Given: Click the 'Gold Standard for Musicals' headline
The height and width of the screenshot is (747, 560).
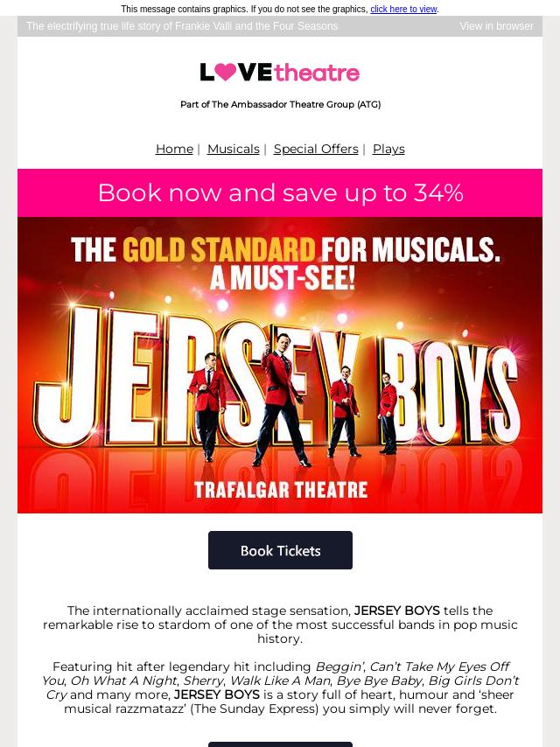Looking at the screenshot, I should (x=285, y=263).
